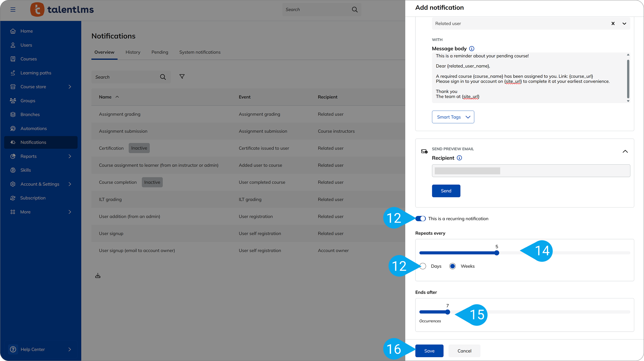Click the top search magnifier icon
The image size is (644, 361).
point(354,9)
